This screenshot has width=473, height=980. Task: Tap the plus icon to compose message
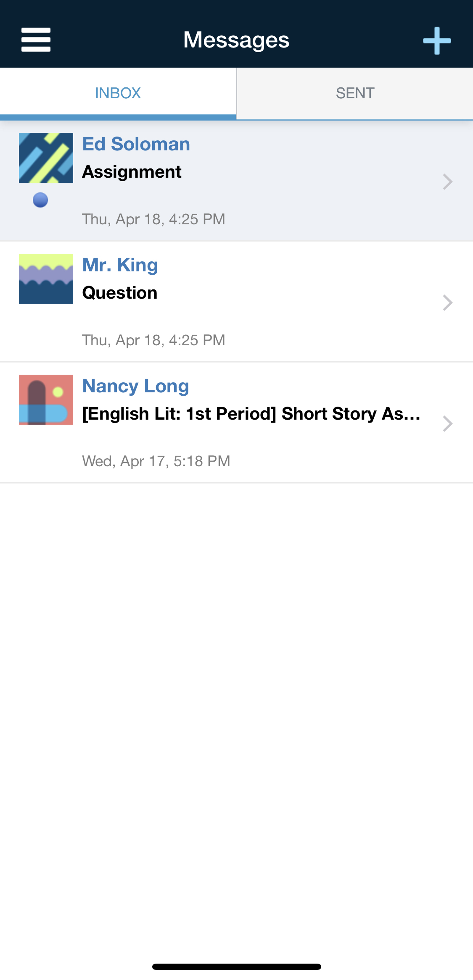point(437,41)
